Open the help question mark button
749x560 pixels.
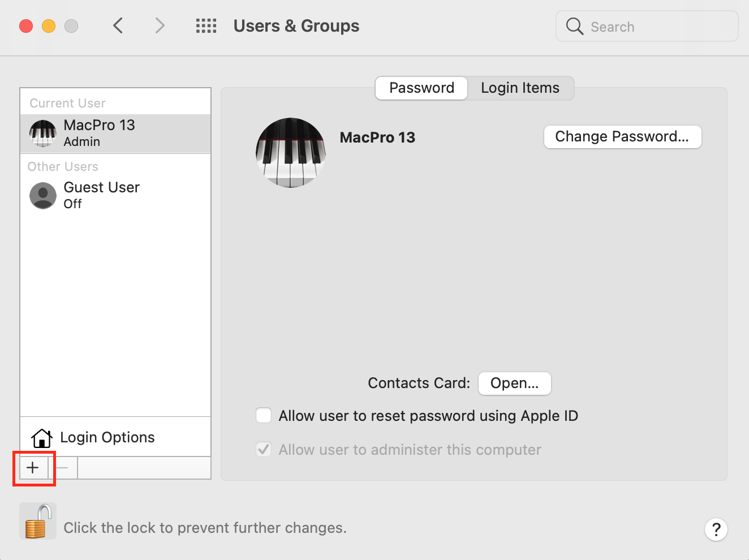click(716, 529)
